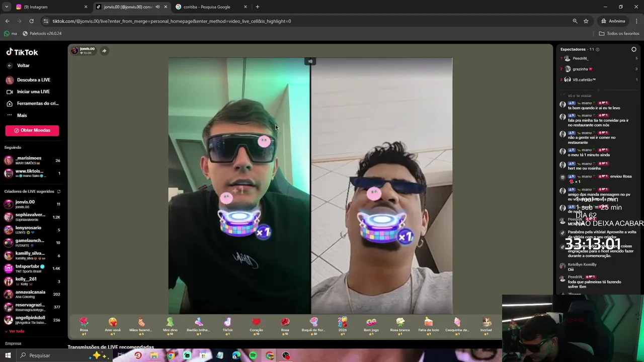
Task: Send the Rosa branca gift
Action: pyautogui.click(x=400, y=326)
